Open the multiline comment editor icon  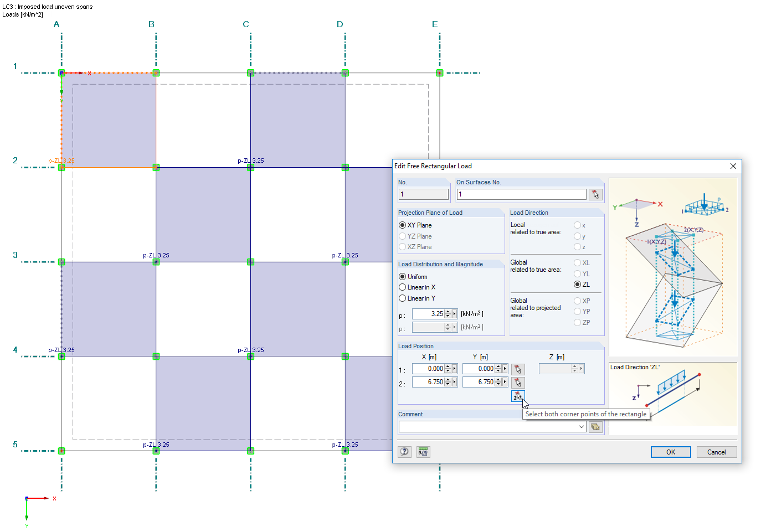595,426
